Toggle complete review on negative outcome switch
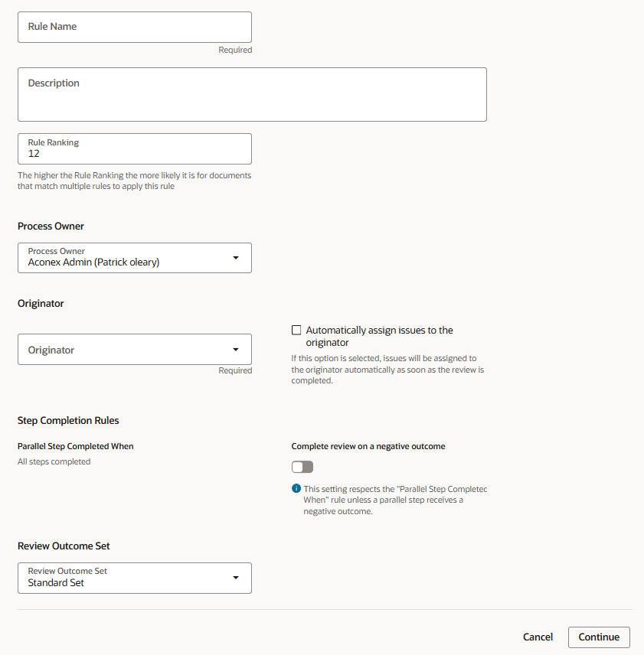 click(302, 467)
